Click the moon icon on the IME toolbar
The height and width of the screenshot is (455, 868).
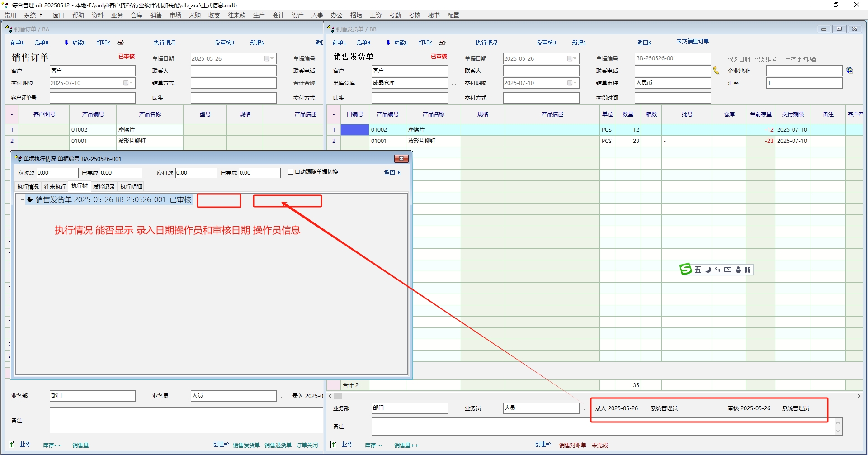(x=708, y=270)
